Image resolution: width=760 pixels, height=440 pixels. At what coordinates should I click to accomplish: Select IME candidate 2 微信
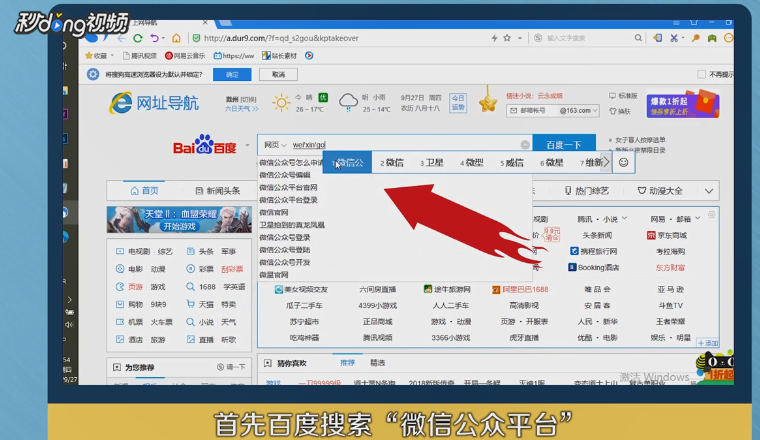point(392,163)
